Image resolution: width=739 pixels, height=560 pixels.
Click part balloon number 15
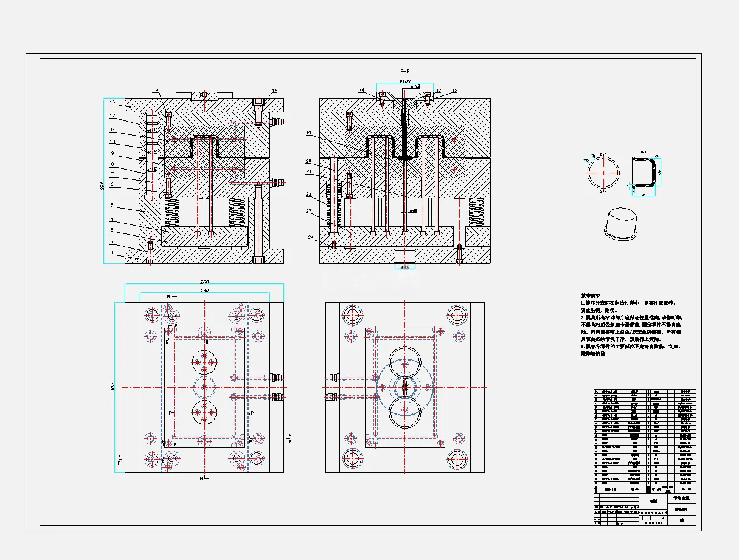[x=275, y=91]
